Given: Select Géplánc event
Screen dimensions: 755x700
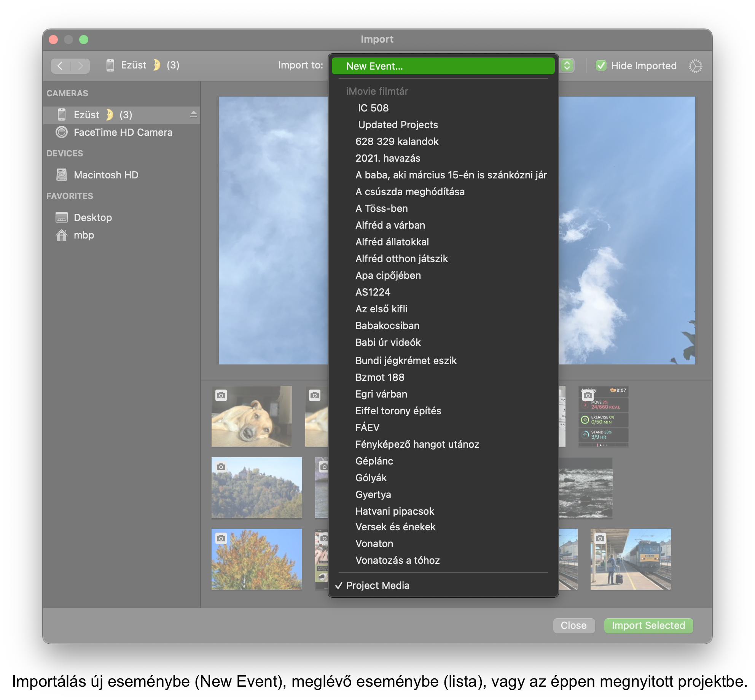Looking at the screenshot, I should tap(443, 461).
